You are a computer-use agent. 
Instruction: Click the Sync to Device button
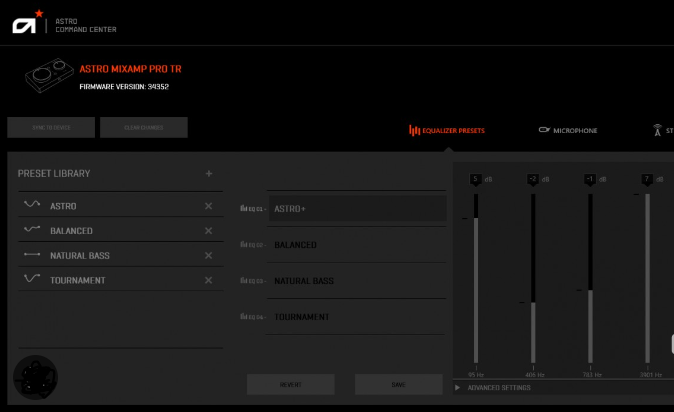pyautogui.click(x=51, y=128)
